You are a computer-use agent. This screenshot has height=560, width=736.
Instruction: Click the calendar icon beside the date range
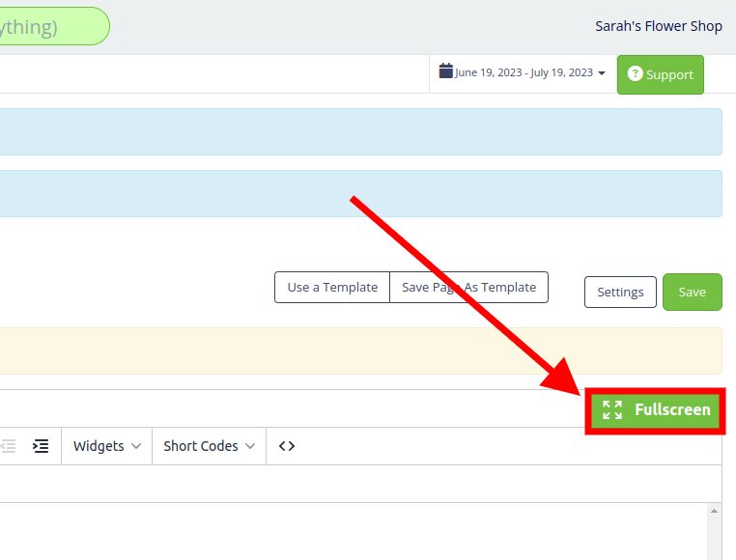click(446, 71)
